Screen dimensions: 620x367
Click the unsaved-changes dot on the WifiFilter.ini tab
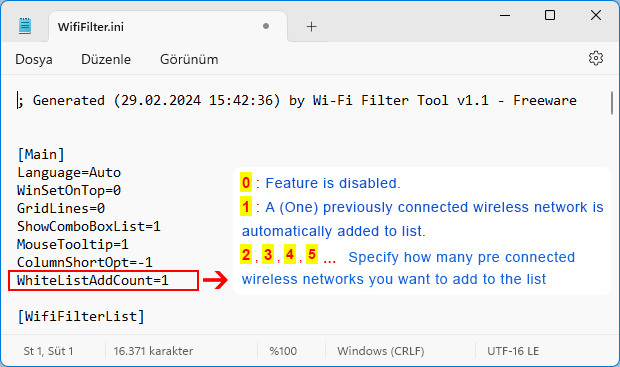266,26
